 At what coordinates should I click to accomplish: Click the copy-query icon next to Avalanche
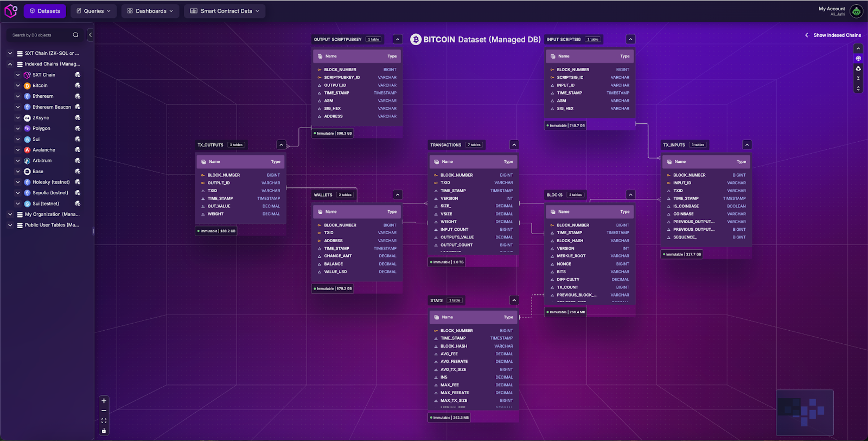click(78, 150)
